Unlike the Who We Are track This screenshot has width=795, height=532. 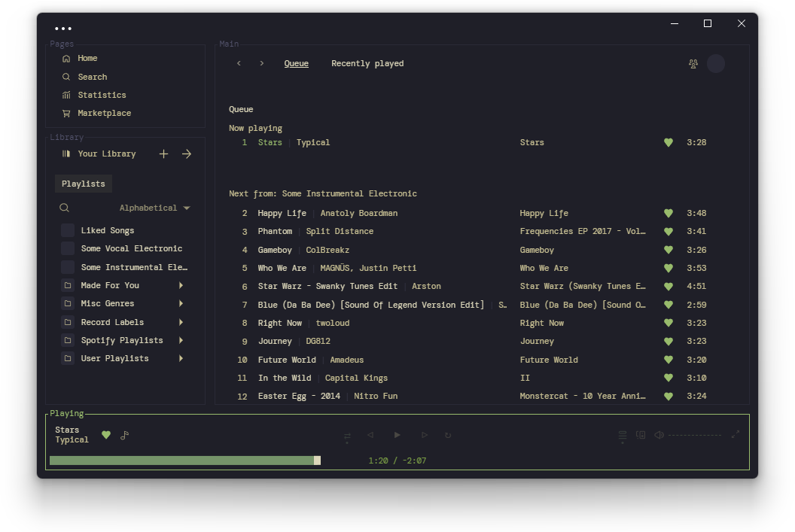pos(669,268)
